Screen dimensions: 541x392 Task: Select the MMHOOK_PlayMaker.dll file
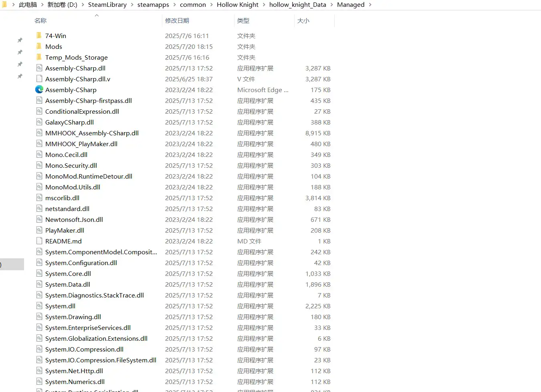pos(81,144)
